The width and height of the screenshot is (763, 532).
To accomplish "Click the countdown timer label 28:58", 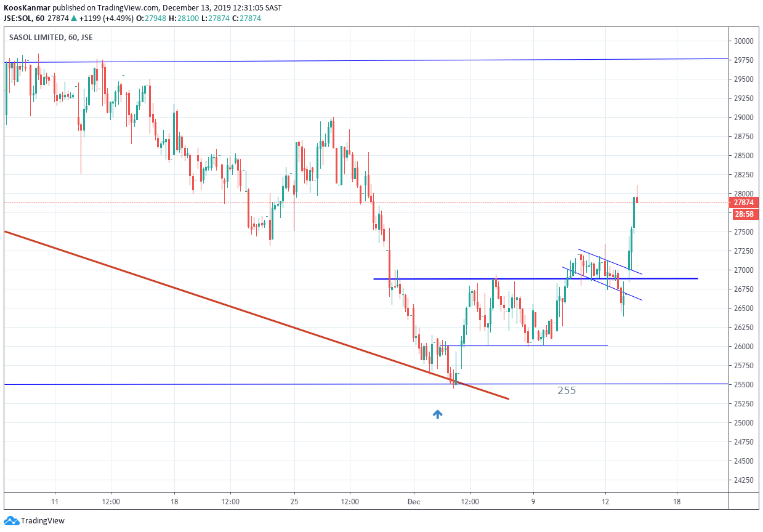I will 745,214.
